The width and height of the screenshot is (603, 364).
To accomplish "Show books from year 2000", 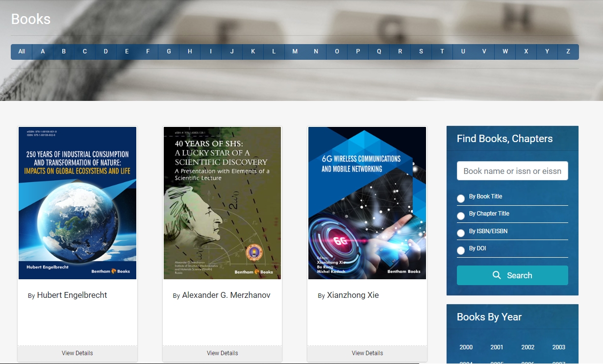I will (x=466, y=347).
